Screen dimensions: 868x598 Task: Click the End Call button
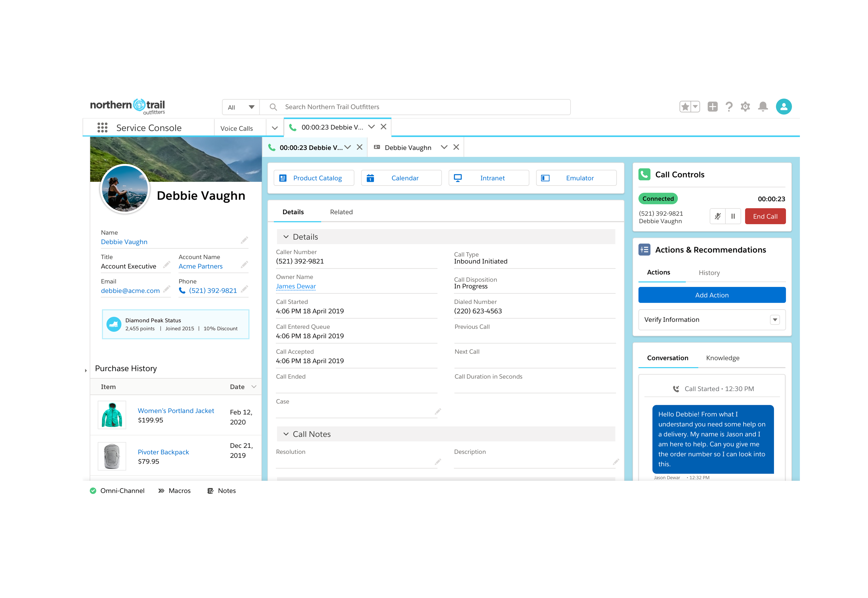click(765, 216)
